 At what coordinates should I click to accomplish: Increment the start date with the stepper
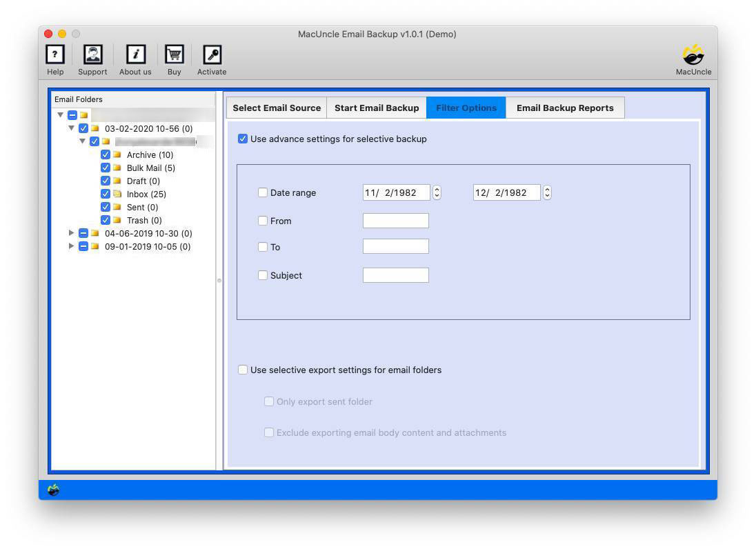tap(437, 189)
